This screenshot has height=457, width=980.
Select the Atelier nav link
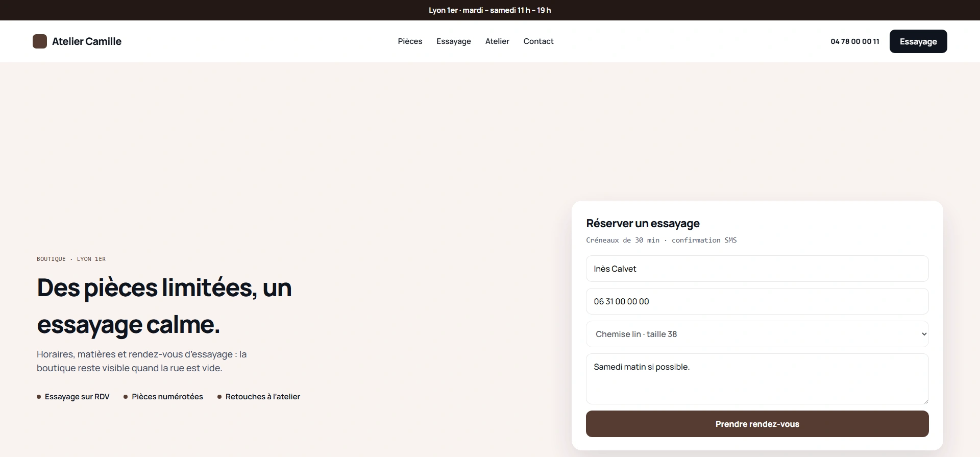pos(497,41)
